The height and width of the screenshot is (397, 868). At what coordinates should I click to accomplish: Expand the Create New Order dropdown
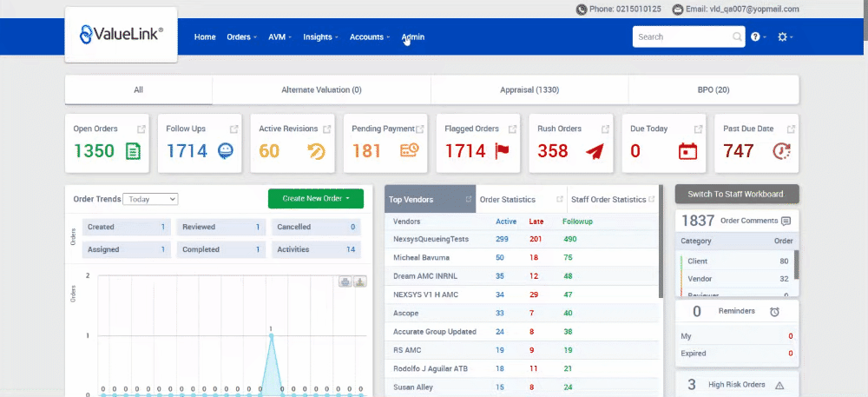tap(316, 198)
